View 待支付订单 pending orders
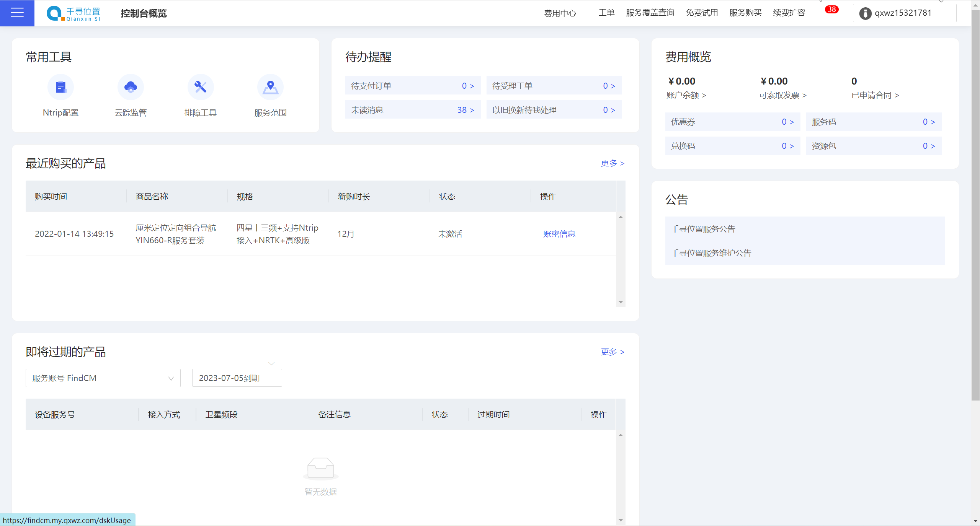The width and height of the screenshot is (980, 526). [x=413, y=86]
